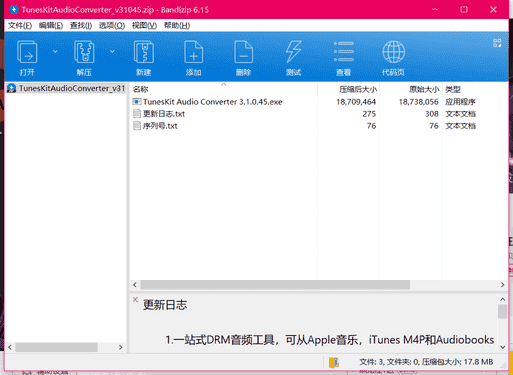
Task: Click the file list scroll right arrow
Action: 502,285
